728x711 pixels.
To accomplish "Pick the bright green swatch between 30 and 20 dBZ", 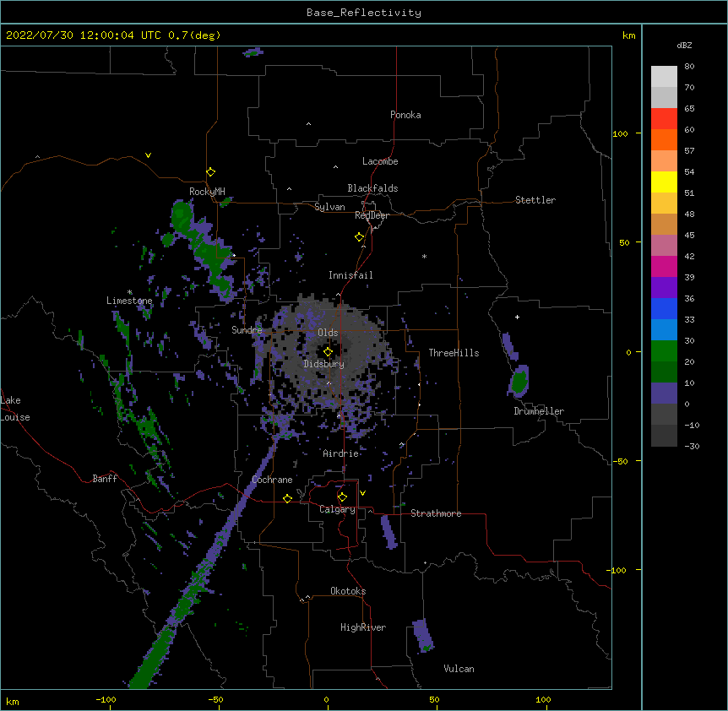I will coord(664,351).
